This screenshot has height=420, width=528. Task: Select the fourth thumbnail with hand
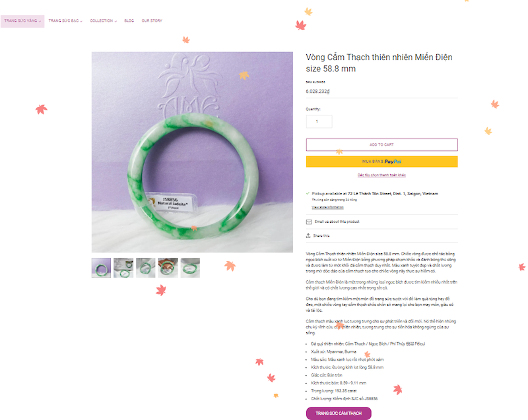(168, 268)
